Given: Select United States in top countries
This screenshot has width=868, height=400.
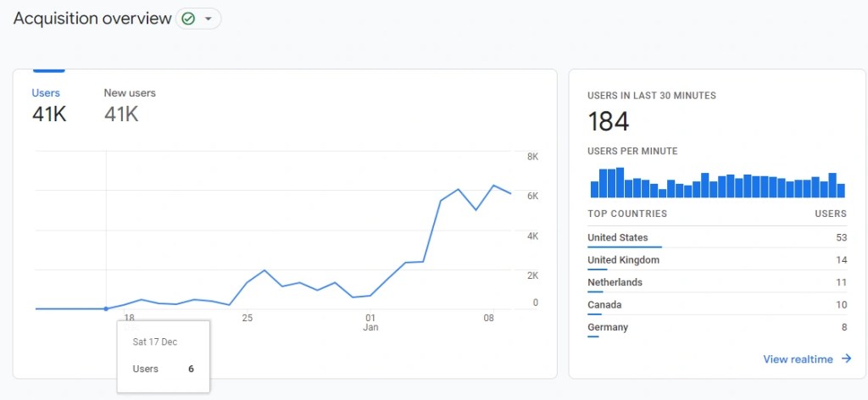Looking at the screenshot, I should coord(618,238).
